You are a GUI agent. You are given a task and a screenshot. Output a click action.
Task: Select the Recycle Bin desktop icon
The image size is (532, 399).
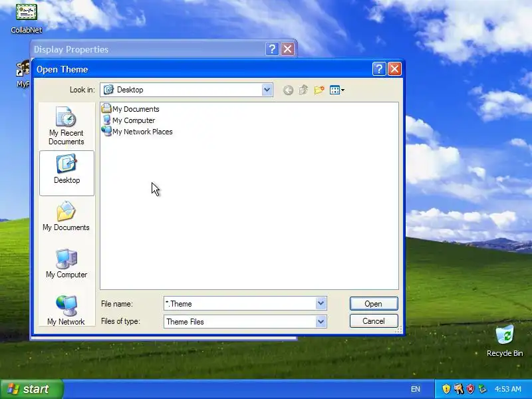[505, 341]
